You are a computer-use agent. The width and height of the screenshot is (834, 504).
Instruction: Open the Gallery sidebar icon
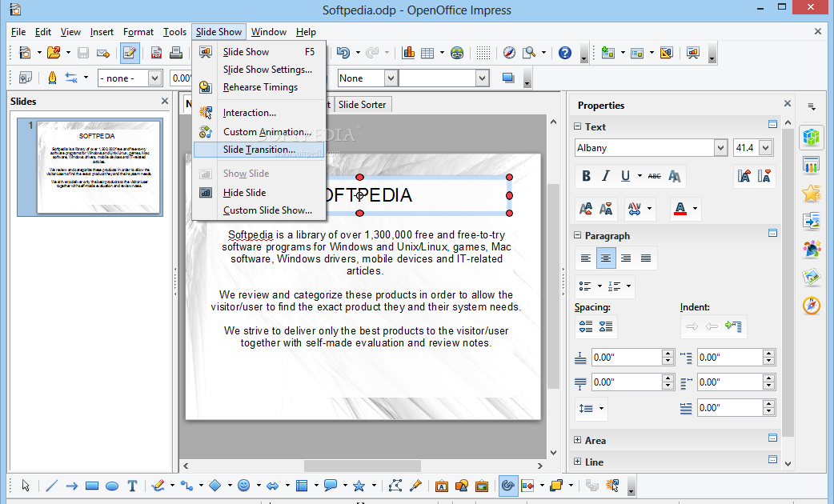811,277
